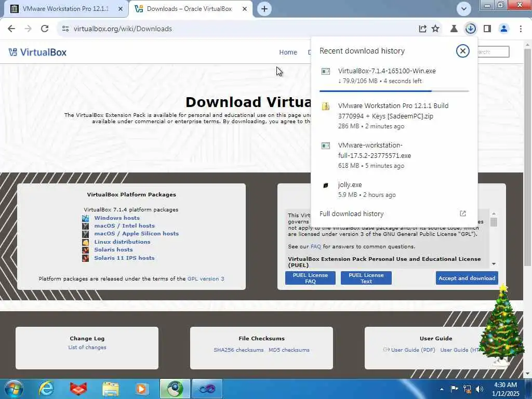Close the VMware Workstation Pro tab
532x399 pixels.
click(x=121, y=9)
